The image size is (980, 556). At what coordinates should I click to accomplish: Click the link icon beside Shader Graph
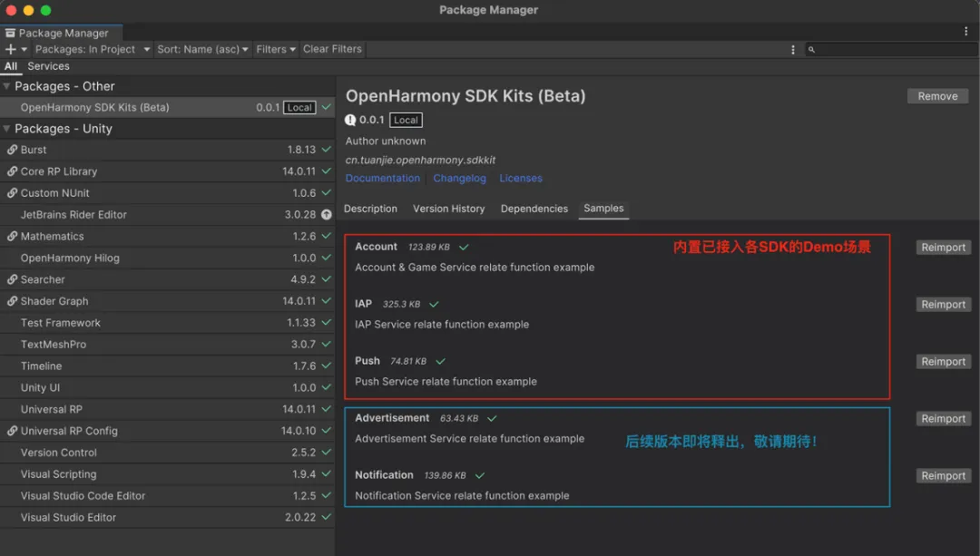(x=12, y=301)
